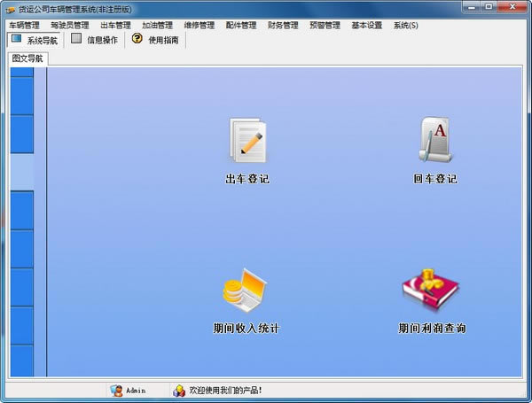Click the 系统导航 toolbar label
This screenshot has width=532, height=403.
pyautogui.click(x=42, y=41)
